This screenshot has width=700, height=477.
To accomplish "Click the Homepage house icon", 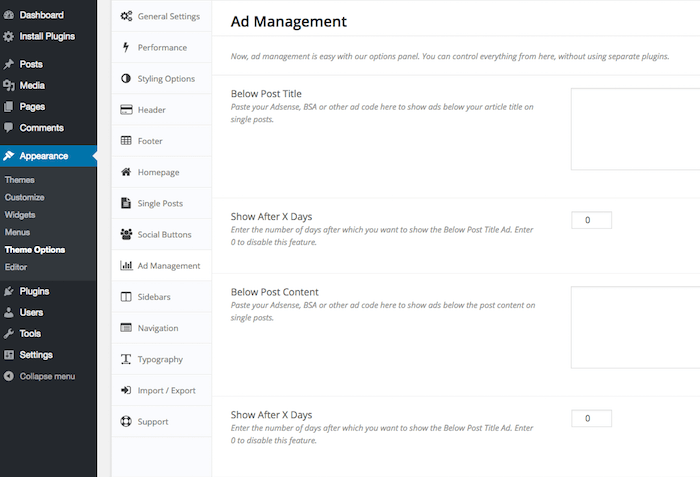I will [x=126, y=172].
